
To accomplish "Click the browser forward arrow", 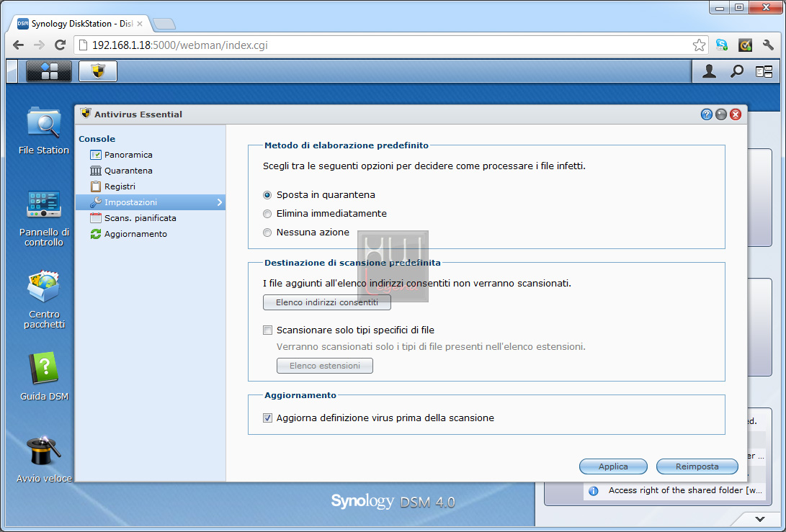I will point(39,45).
